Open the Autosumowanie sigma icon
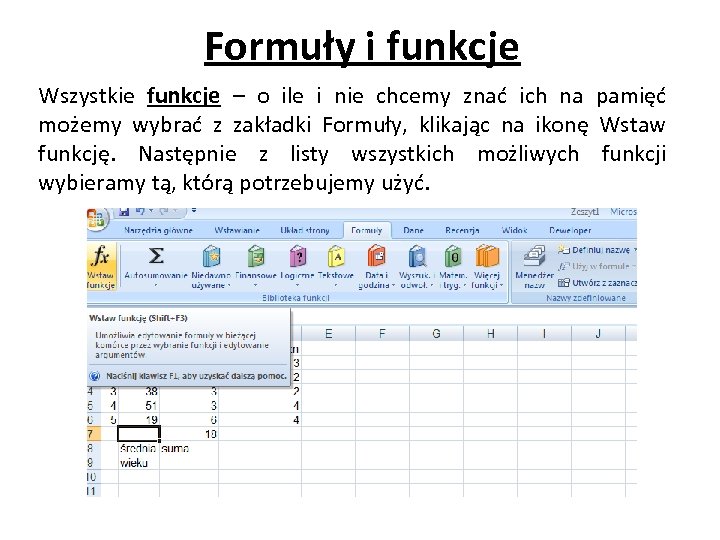The image size is (720, 540). 156,256
